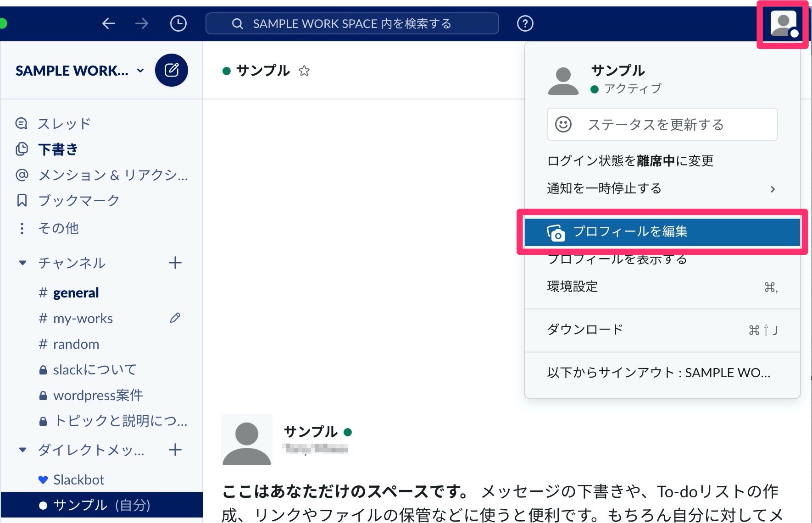Open the history clock icon
This screenshot has width=812, height=523.
coord(178,23)
